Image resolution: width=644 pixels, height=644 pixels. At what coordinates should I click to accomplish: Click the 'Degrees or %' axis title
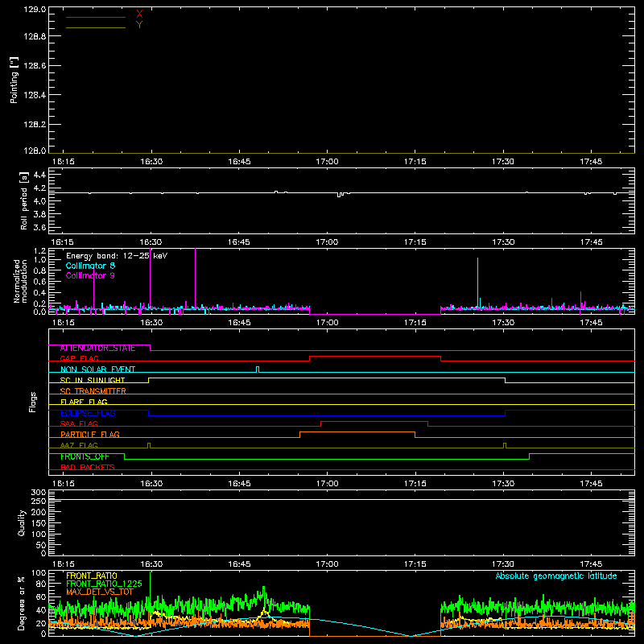coord(21,603)
